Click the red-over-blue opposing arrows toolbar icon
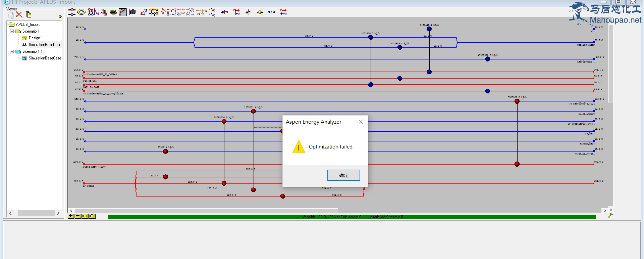Image resolution: width=644 pixels, height=259 pixels. pos(283,12)
